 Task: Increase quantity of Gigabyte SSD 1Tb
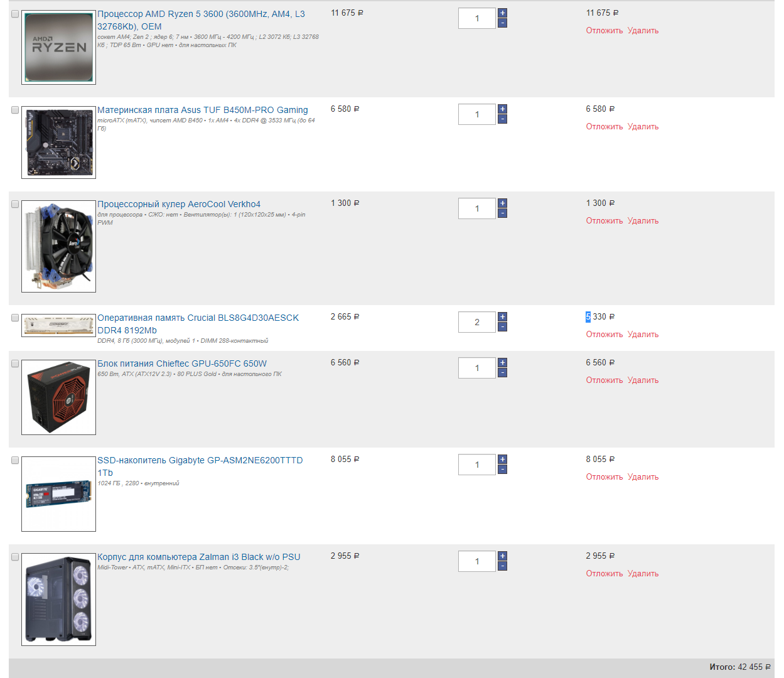(x=502, y=460)
